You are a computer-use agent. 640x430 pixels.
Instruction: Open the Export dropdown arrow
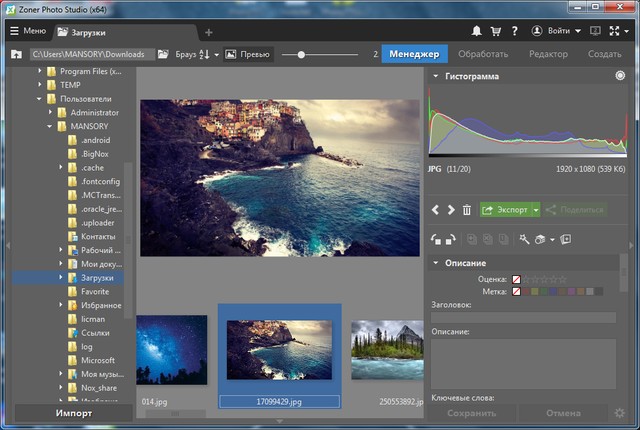(535, 210)
